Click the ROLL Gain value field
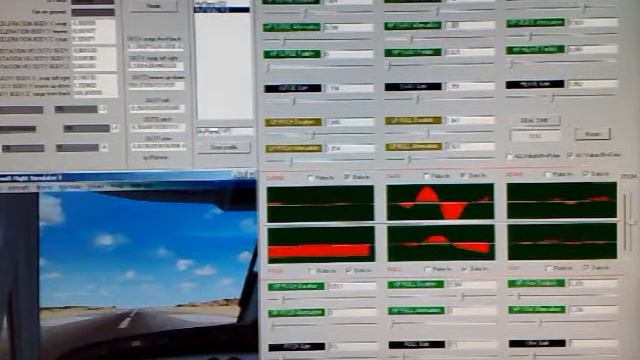 (x=472, y=344)
